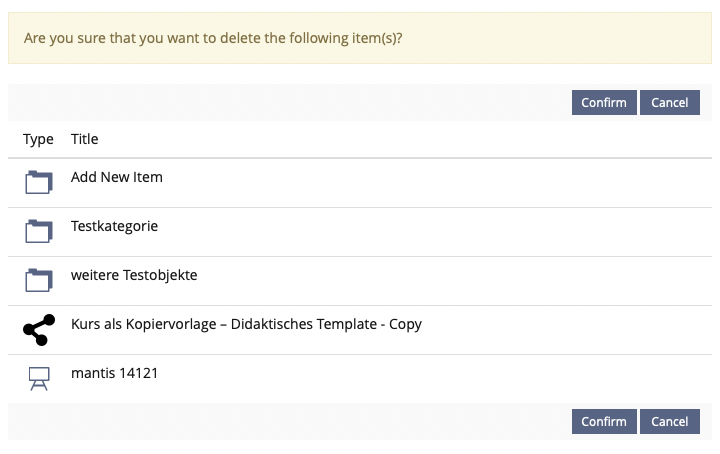This screenshot has height=454, width=720.
Task: Click the Testkategorie category folder icon
Action: 38,231
